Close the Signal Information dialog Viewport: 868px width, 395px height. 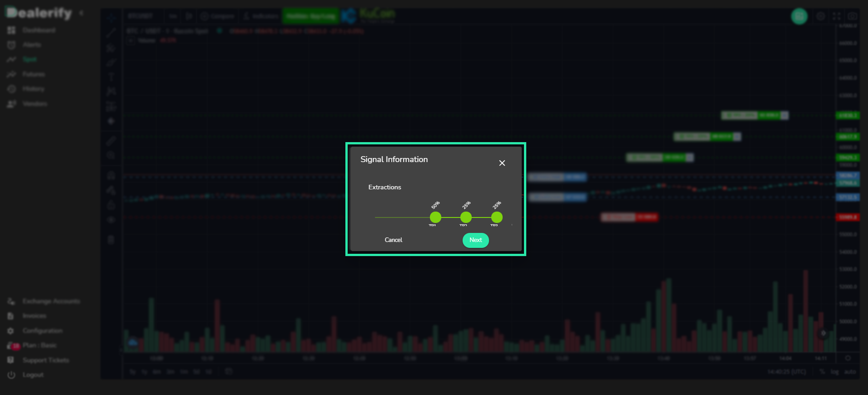tap(502, 163)
